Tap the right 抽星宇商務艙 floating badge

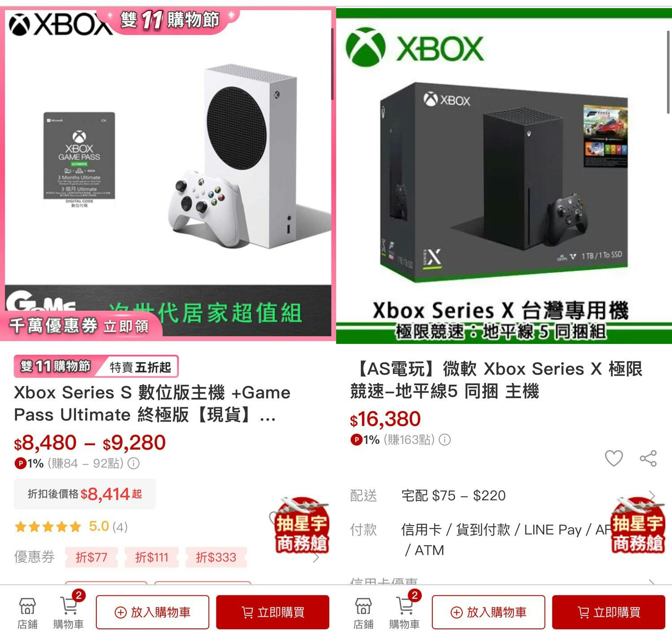click(637, 525)
